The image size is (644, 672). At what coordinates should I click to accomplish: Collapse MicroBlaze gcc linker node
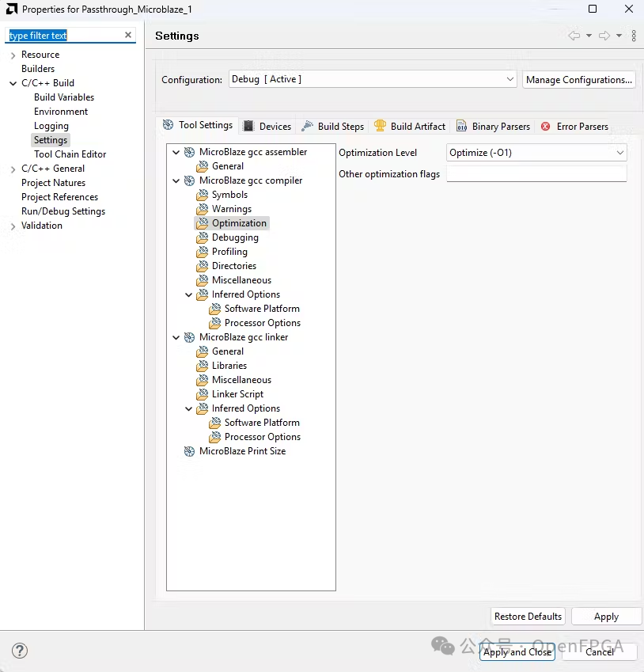(x=176, y=337)
